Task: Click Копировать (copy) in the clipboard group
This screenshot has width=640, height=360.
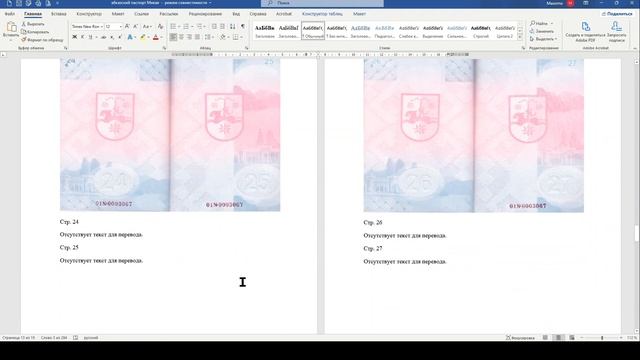Action: (x=35, y=32)
